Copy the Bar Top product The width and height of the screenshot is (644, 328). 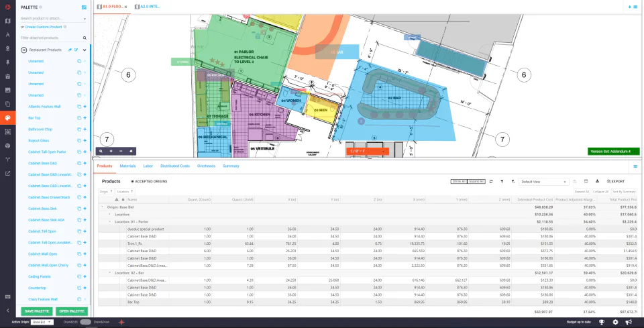(79, 118)
